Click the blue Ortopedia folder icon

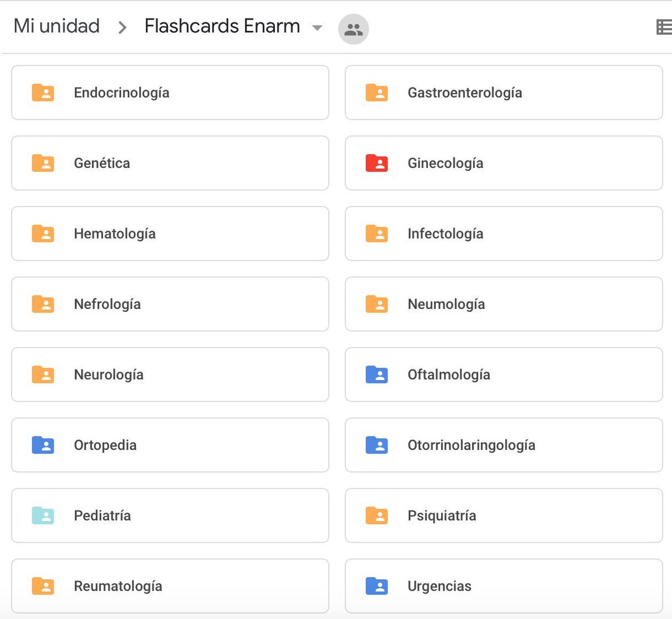(43, 445)
